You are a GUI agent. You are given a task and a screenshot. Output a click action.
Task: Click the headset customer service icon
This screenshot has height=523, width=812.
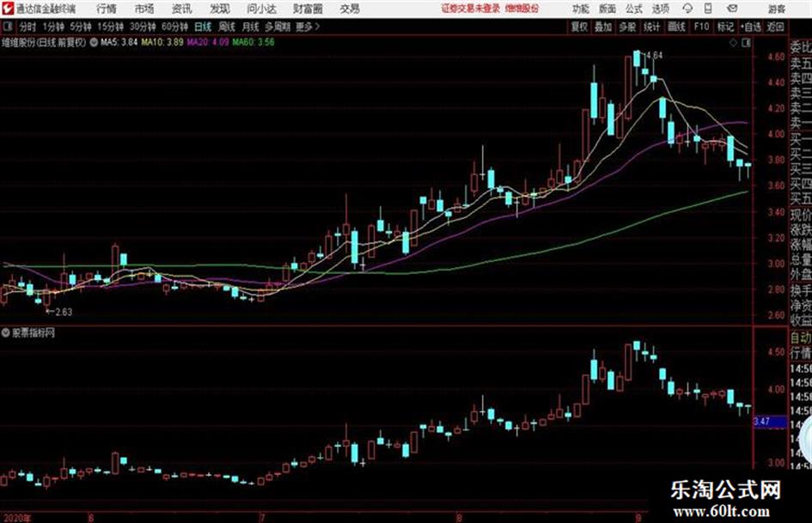687,9
